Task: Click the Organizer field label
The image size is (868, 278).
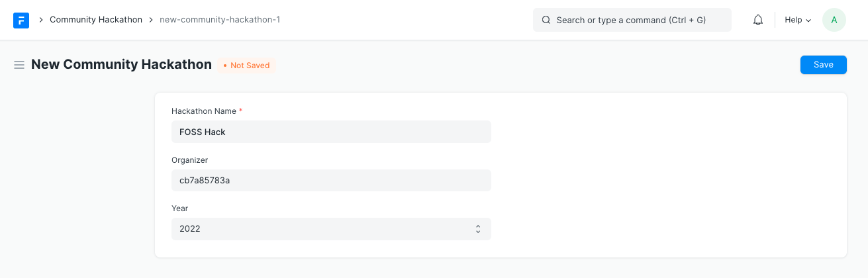Action: [189, 160]
